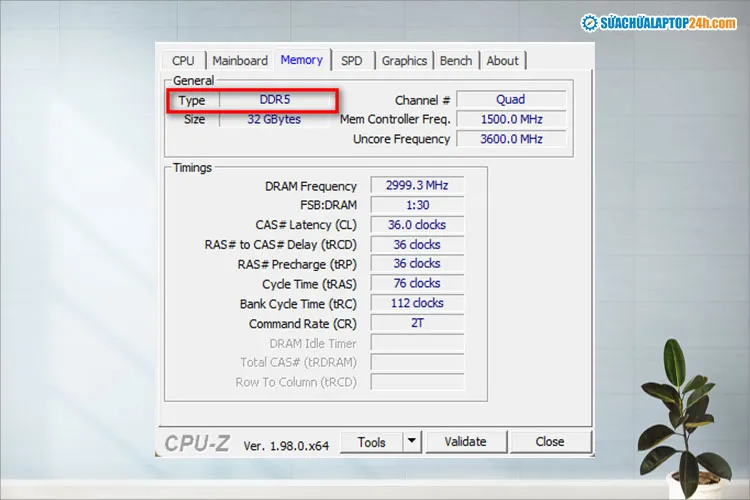The image size is (750, 500).
Task: Click the CPU-Z logo text
Action: point(197,444)
